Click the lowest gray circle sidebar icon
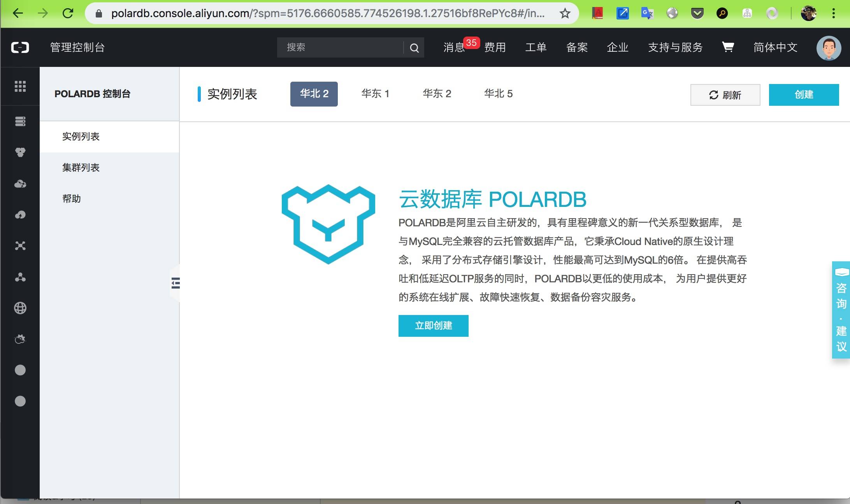Image resolution: width=850 pixels, height=504 pixels. (20, 401)
